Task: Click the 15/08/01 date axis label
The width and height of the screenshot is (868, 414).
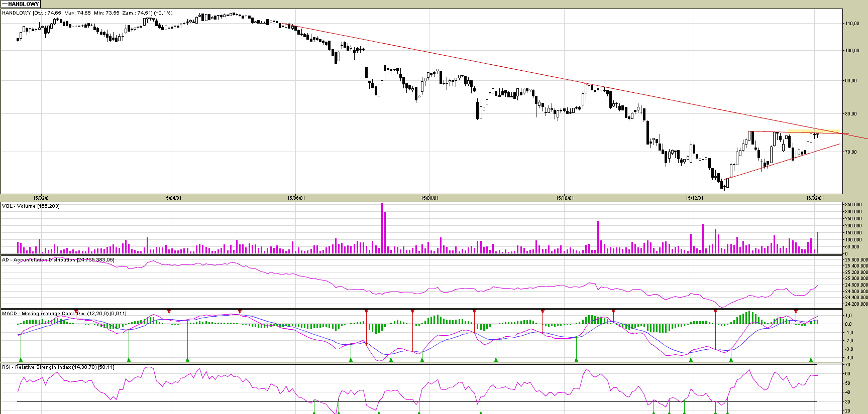Action: 429,198
